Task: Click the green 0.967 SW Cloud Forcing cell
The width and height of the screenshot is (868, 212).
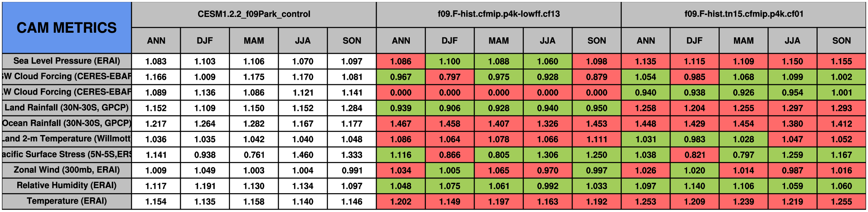Action: 401,77
